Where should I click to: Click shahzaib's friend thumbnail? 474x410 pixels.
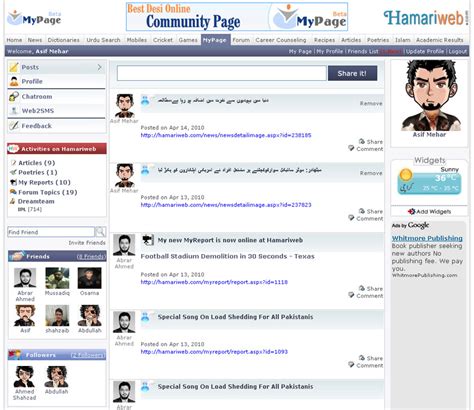click(x=57, y=315)
